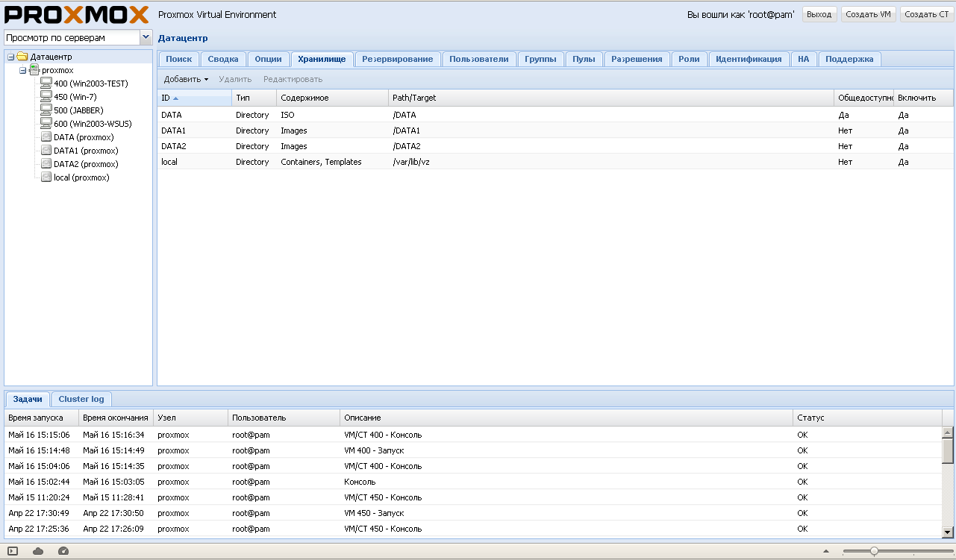Switch to the Сводка tab
Image resolution: width=956 pixels, height=560 pixels.
(x=223, y=59)
